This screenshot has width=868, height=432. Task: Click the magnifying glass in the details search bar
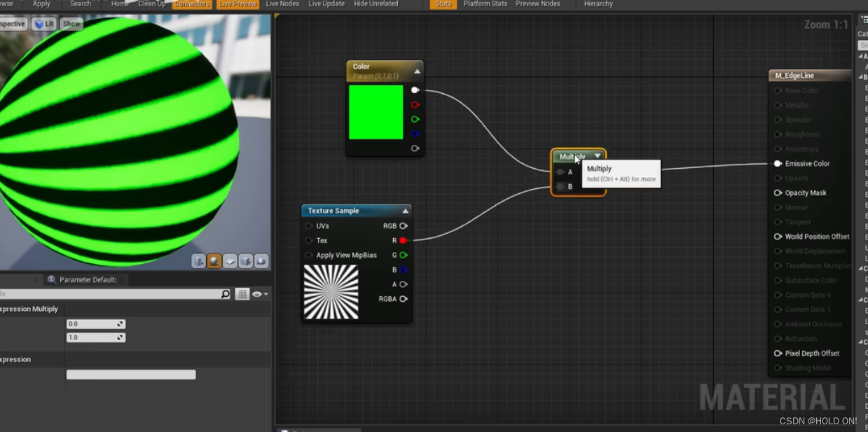pyautogui.click(x=225, y=293)
